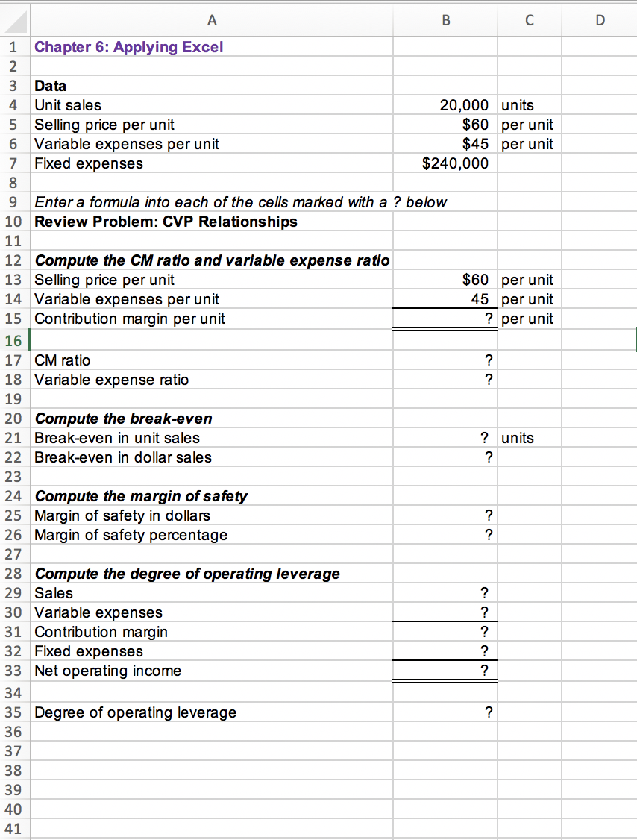Select the empty cell in row 16
637x840 pixels.
[x=212, y=339]
